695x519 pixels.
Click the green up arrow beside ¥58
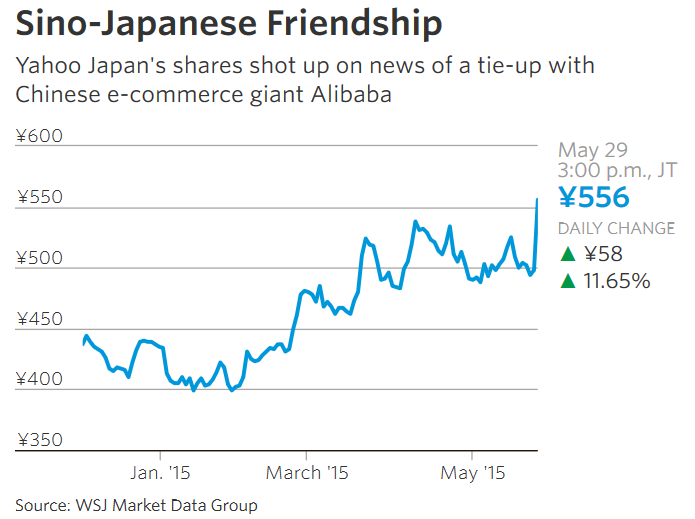(567, 254)
